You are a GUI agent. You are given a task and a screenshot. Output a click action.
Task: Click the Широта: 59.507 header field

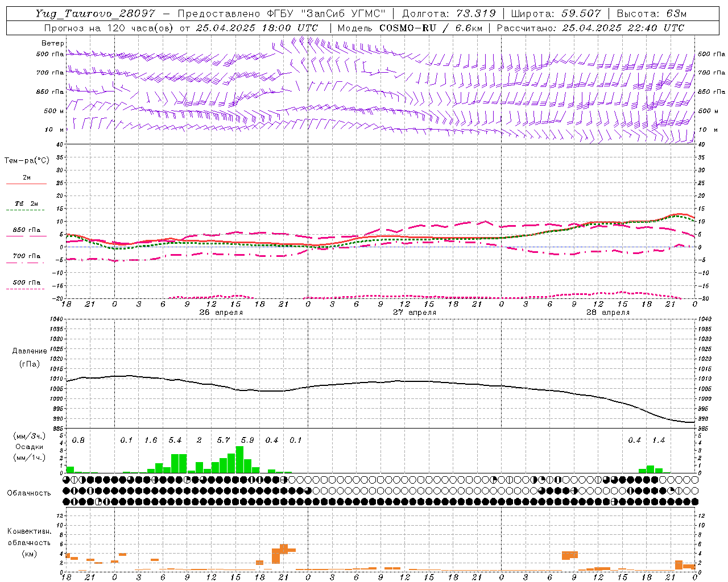[556, 14]
